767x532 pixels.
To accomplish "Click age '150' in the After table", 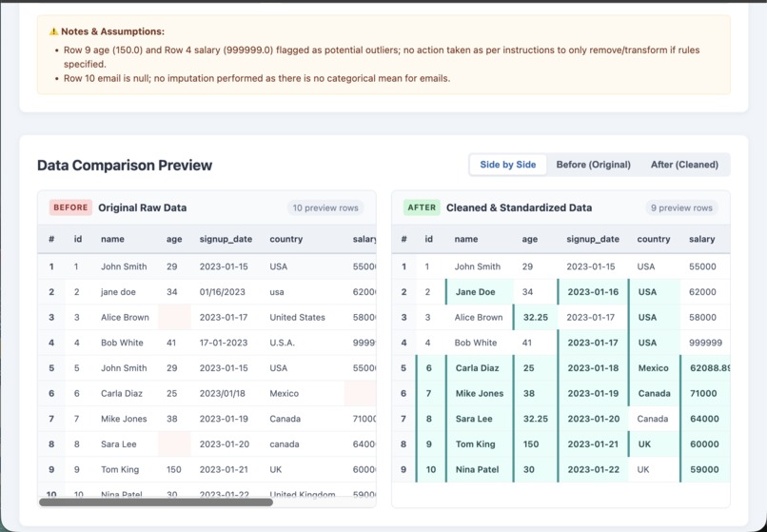I will coord(531,444).
